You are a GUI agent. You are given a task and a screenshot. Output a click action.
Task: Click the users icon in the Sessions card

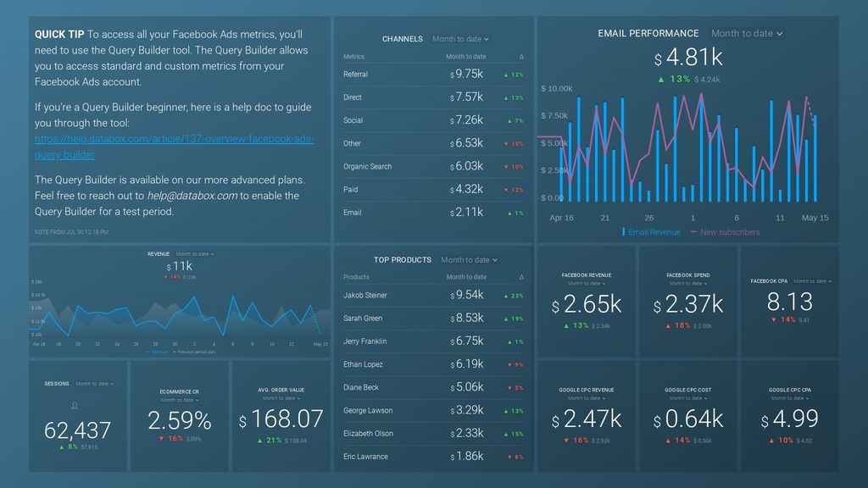(x=75, y=406)
